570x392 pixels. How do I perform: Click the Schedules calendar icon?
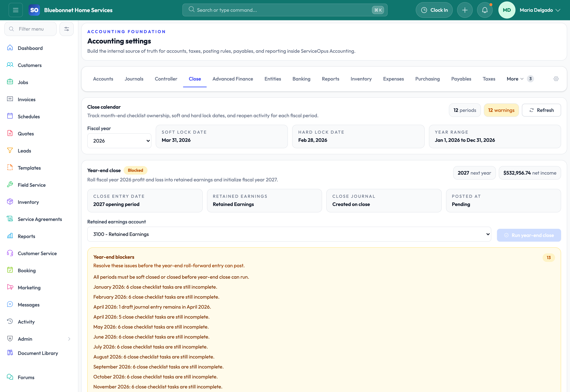point(10,116)
